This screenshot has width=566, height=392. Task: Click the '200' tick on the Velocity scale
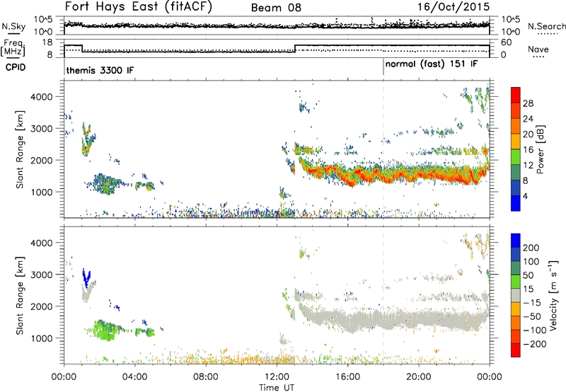click(531, 248)
